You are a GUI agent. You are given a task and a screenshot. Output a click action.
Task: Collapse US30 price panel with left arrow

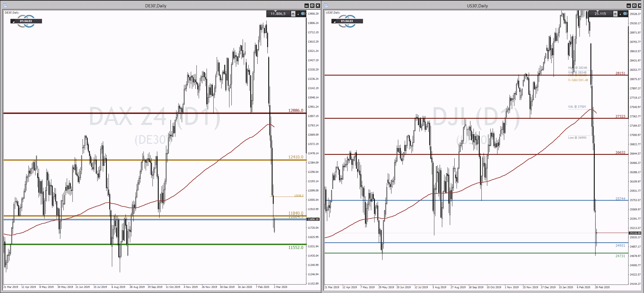coord(620,14)
